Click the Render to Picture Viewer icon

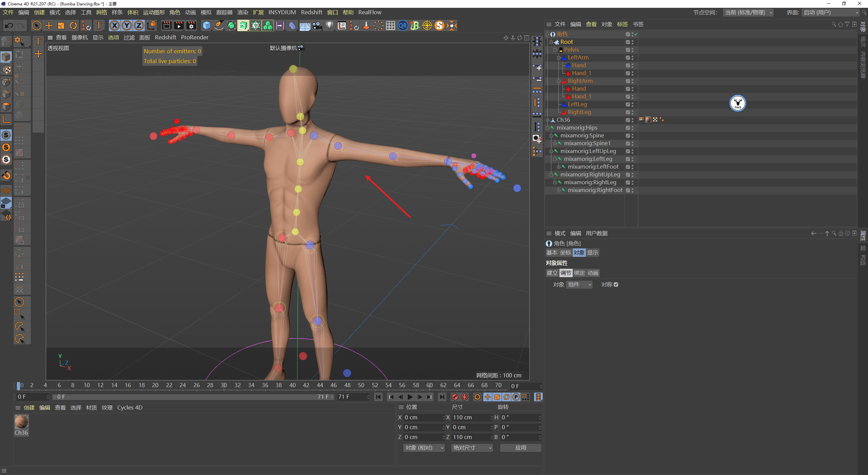pos(178,25)
